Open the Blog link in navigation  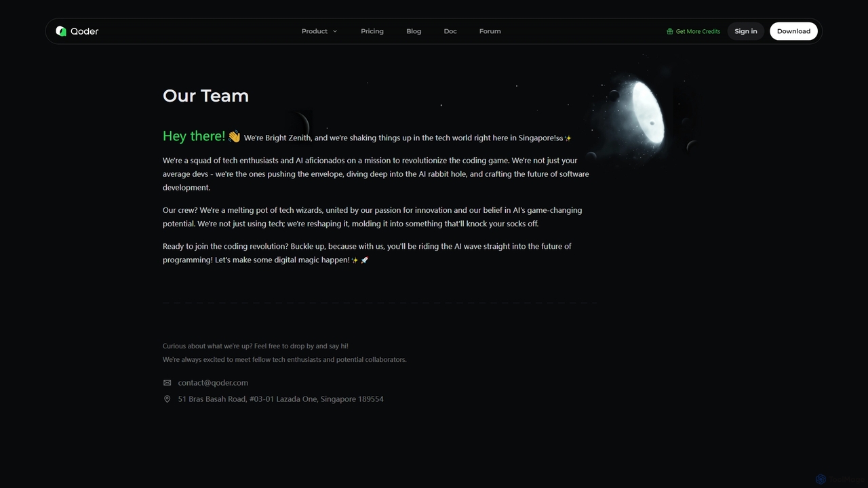tap(414, 31)
